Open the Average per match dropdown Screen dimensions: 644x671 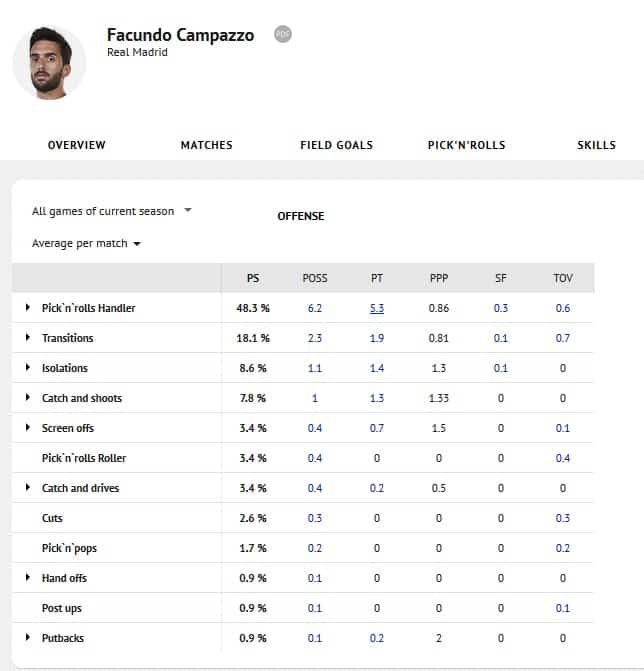coord(86,243)
